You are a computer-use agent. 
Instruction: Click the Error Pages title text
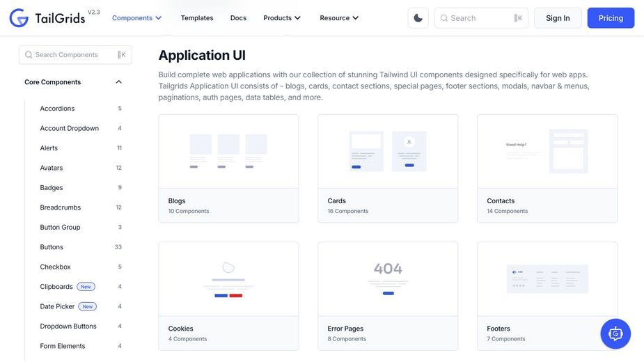pyautogui.click(x=345, y=329)
